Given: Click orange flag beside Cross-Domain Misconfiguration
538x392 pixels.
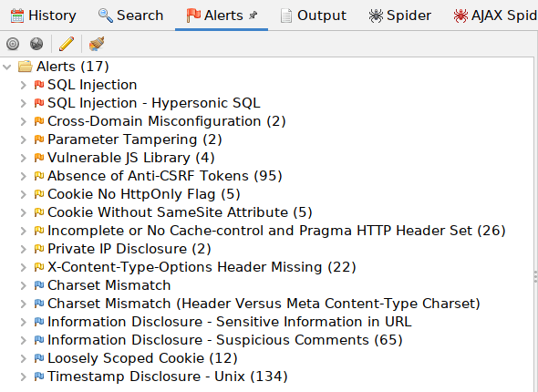Looking at the screenshot, I should [39, 121].
